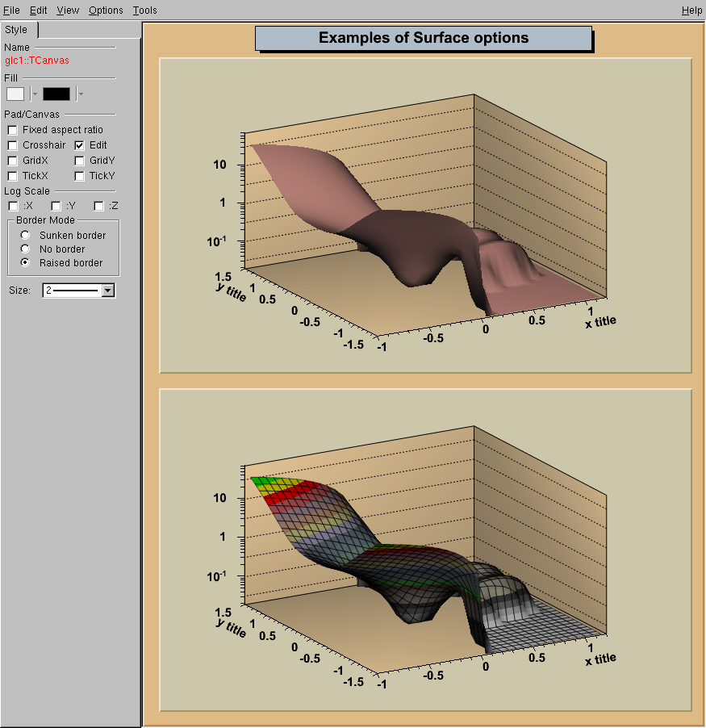Uncheck the Edit checkbox

pyautogui.click(x=80, y=145)
